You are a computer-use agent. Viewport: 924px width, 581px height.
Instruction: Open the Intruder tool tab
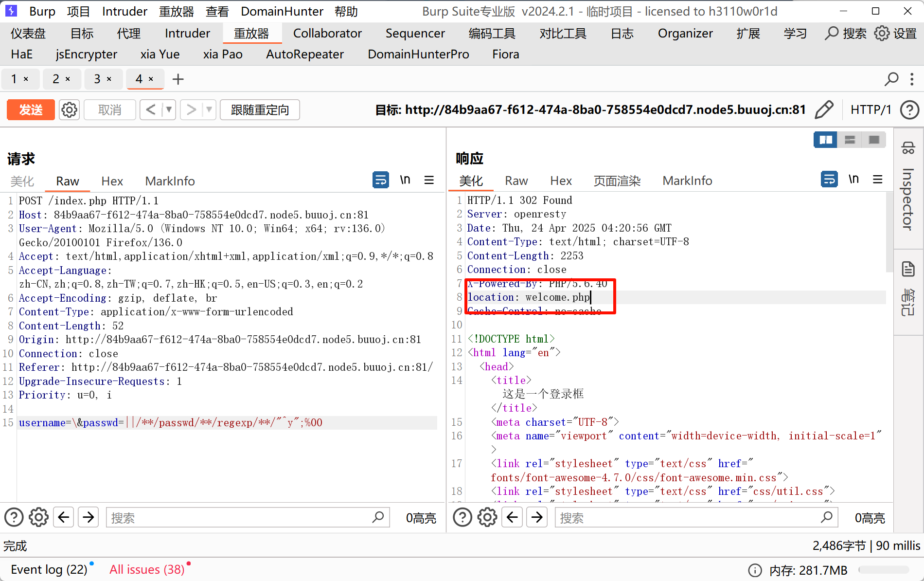[187, 33]
